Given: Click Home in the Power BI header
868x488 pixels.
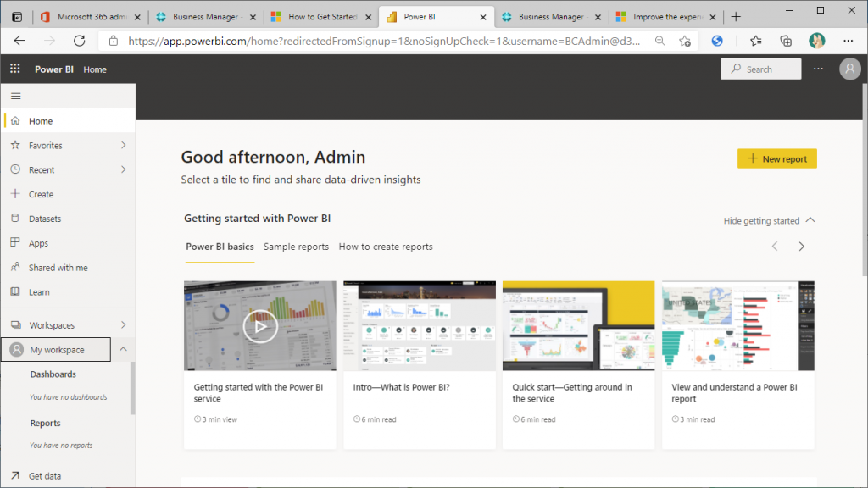Looking at the screenshot, I should click(95, 69).
